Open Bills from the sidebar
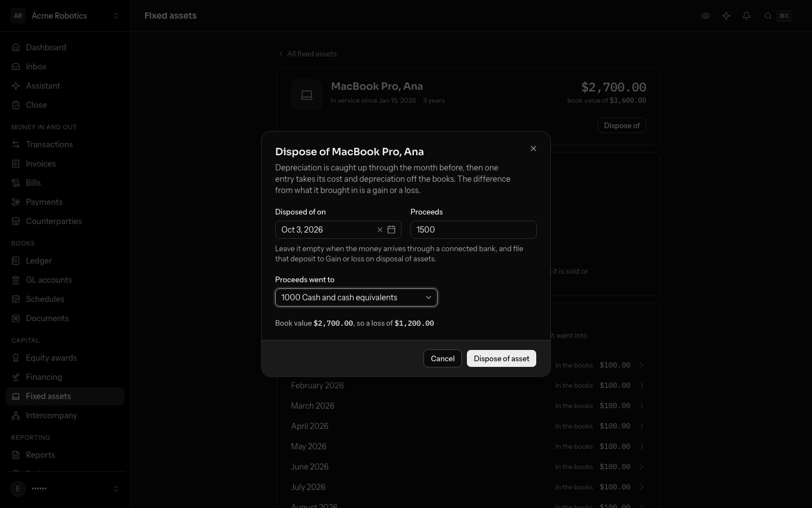 (x=65, y=183)
